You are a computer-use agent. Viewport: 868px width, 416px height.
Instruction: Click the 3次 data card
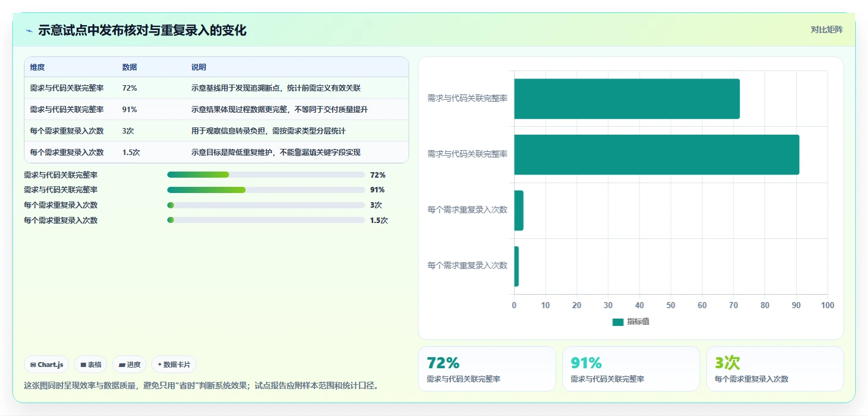click(775, 369)
